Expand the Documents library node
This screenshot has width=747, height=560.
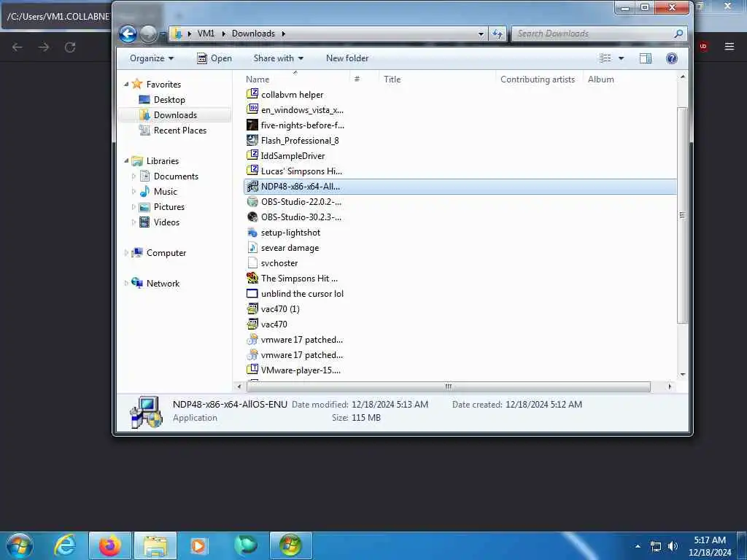tap(133, 176)
